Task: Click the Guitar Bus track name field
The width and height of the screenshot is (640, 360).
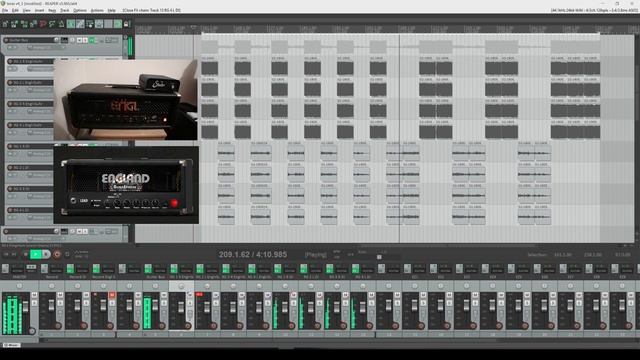Action: click(33, 40)
